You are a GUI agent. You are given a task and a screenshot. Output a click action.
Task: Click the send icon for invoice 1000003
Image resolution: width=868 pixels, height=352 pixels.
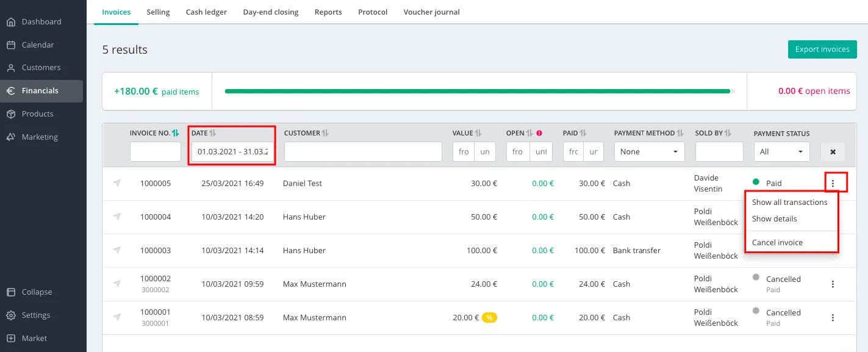coord(117,250)
